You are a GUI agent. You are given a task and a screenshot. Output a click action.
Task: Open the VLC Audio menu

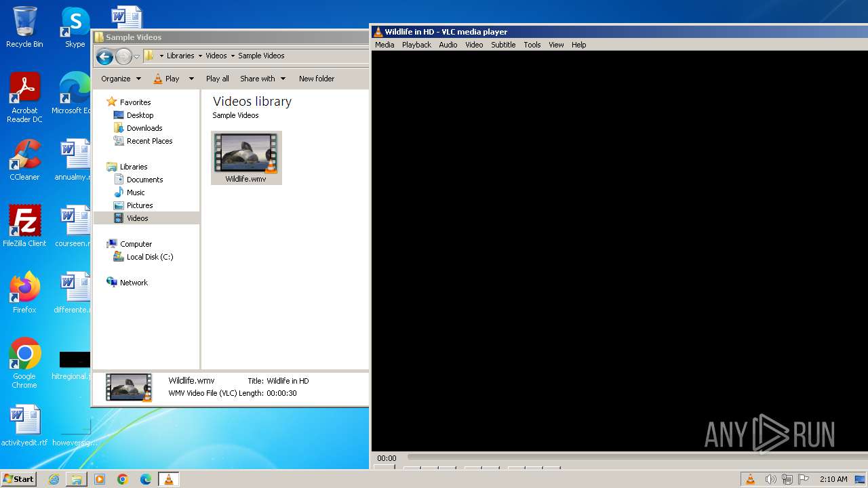(448, 45)
